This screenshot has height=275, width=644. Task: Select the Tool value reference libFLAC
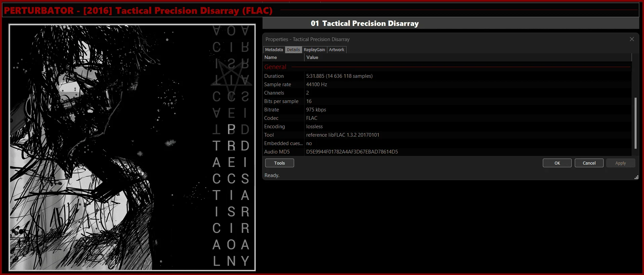coord(343,135)
